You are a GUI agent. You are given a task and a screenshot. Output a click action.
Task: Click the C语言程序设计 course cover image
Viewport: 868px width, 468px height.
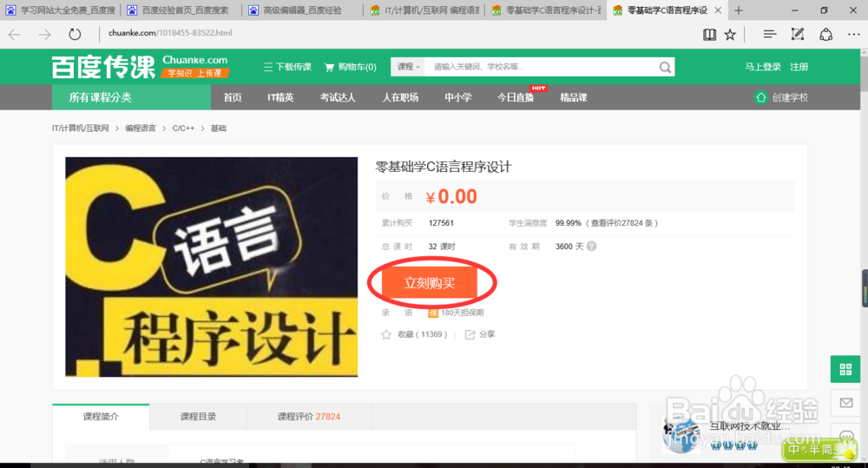(212, 267)
